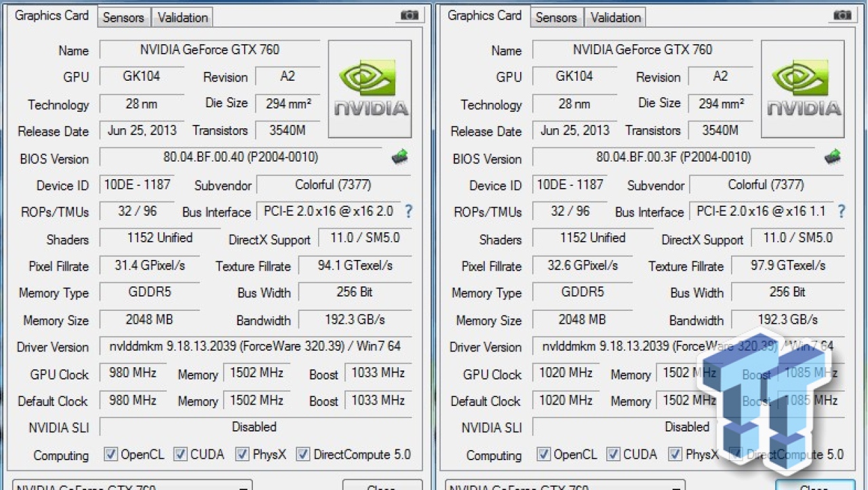Click the camera screenshot icon in left window
868x490 pixels.
pos(409,15)
